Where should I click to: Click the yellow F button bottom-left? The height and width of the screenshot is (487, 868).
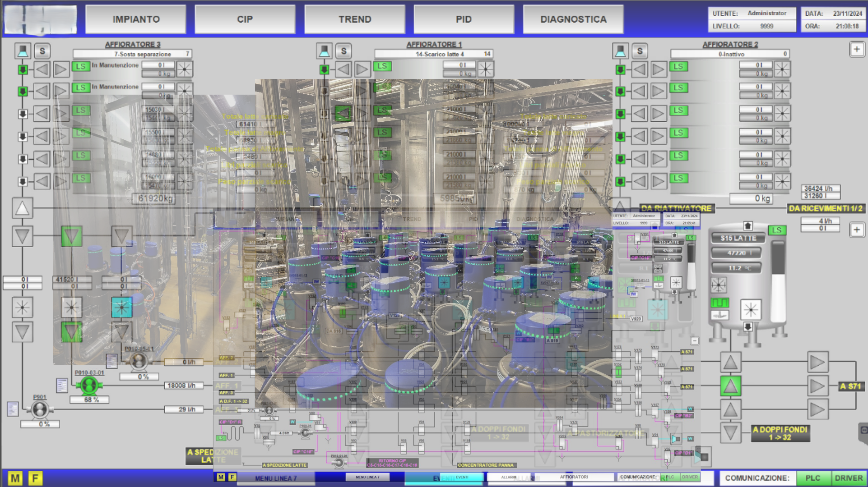35,478
